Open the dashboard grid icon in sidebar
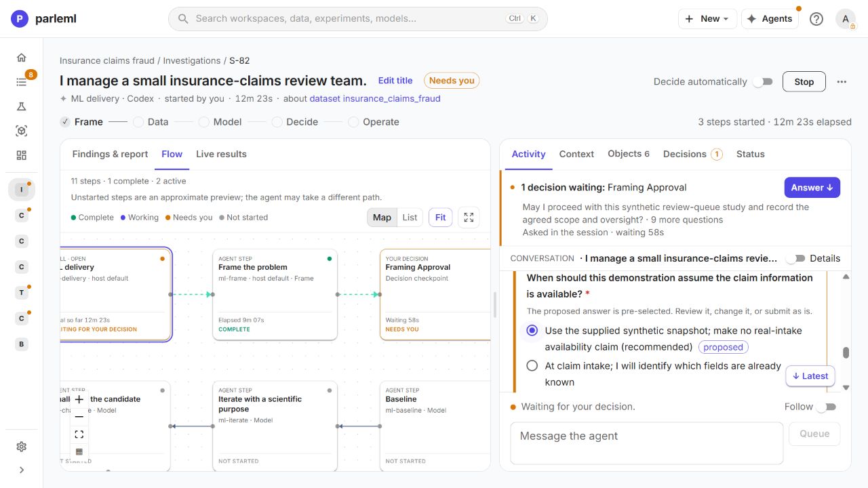 (21, 155)
